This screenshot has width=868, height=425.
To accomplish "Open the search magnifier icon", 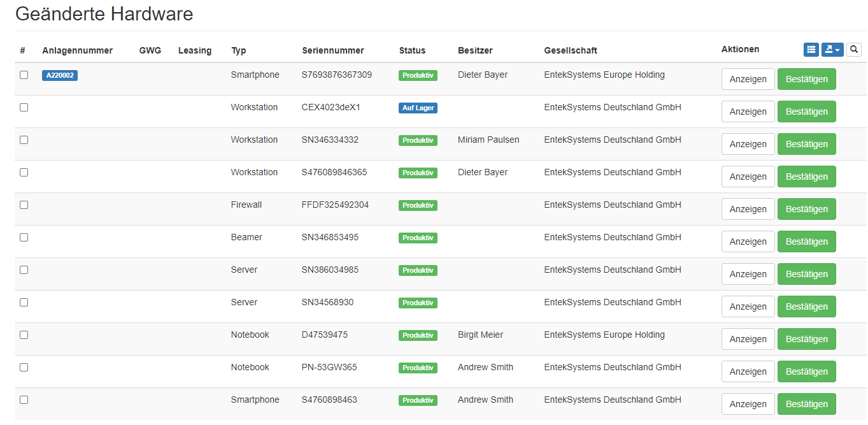I will 853,49.
